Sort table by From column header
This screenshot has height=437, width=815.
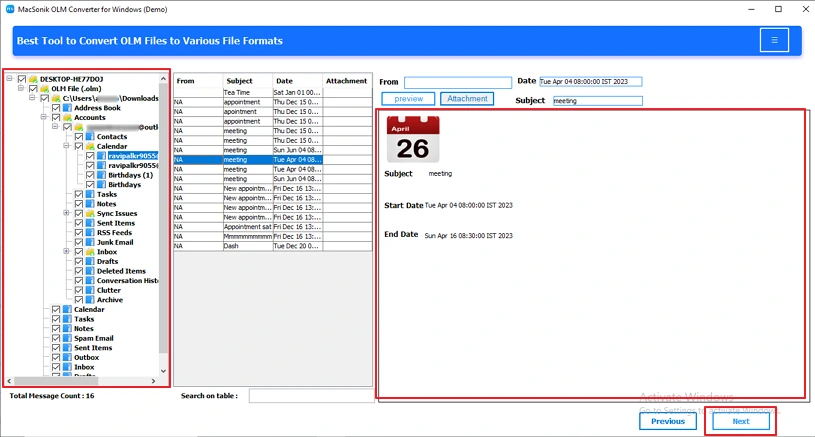coord(198,81)
